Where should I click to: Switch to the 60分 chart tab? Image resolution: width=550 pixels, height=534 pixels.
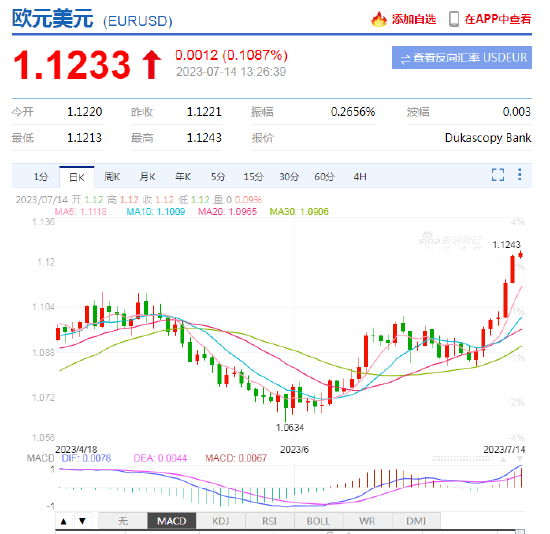[x=324, y=177]
